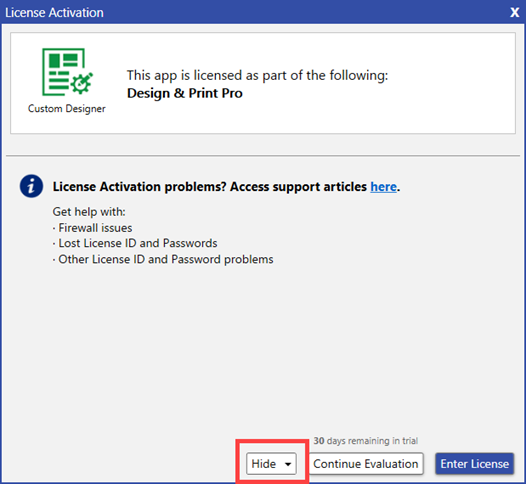The width and height of the screenshot is (526, 484).
Task: Open the support articles 'here' link
Action: [383, 186]
